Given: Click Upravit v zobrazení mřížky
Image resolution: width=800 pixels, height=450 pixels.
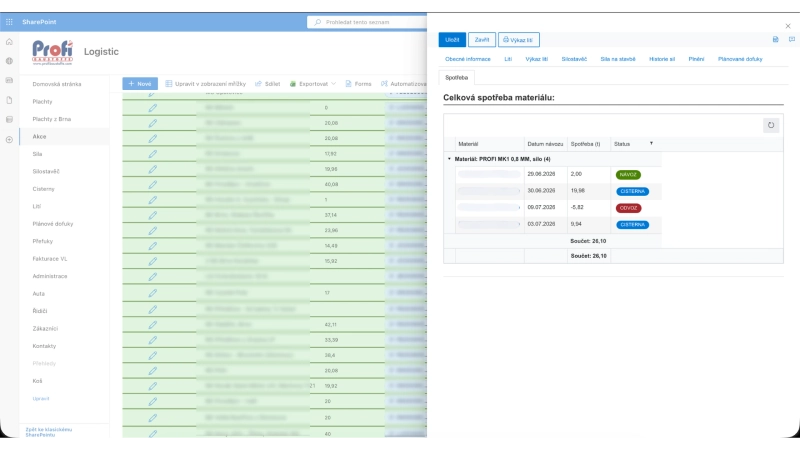Looking at the screenshot, I should [206, 84].
